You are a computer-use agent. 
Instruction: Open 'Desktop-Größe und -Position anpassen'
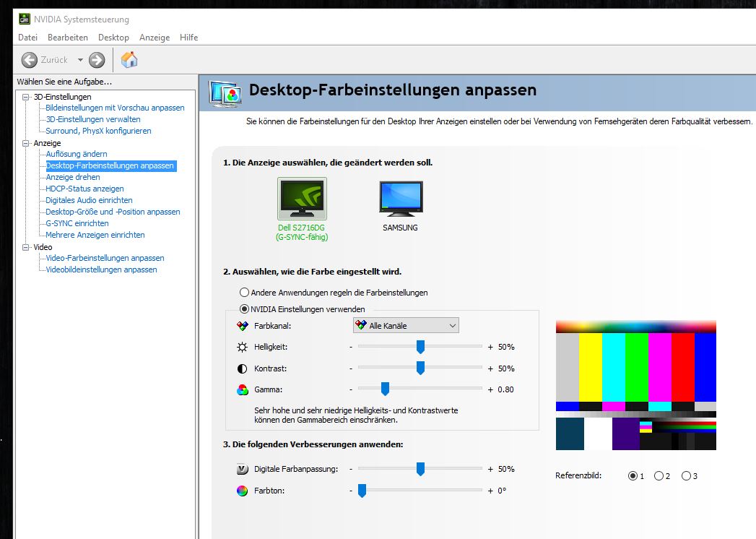tap(113, 212)
